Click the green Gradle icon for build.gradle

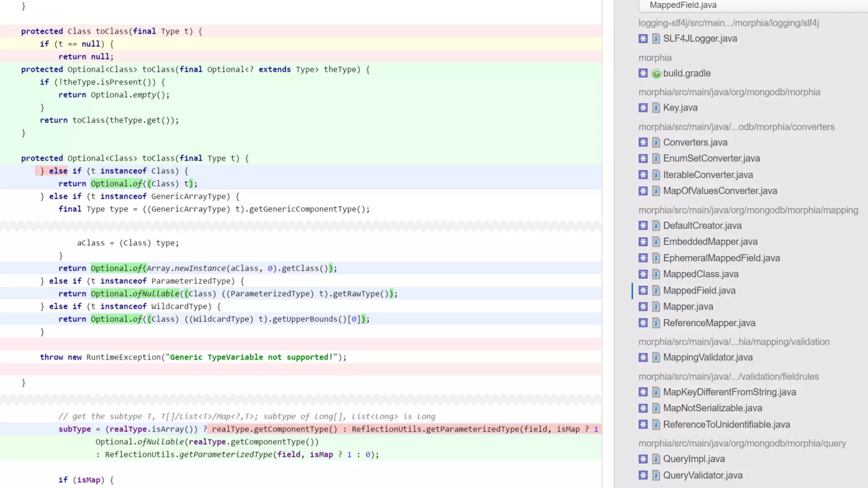coord(656,73)
